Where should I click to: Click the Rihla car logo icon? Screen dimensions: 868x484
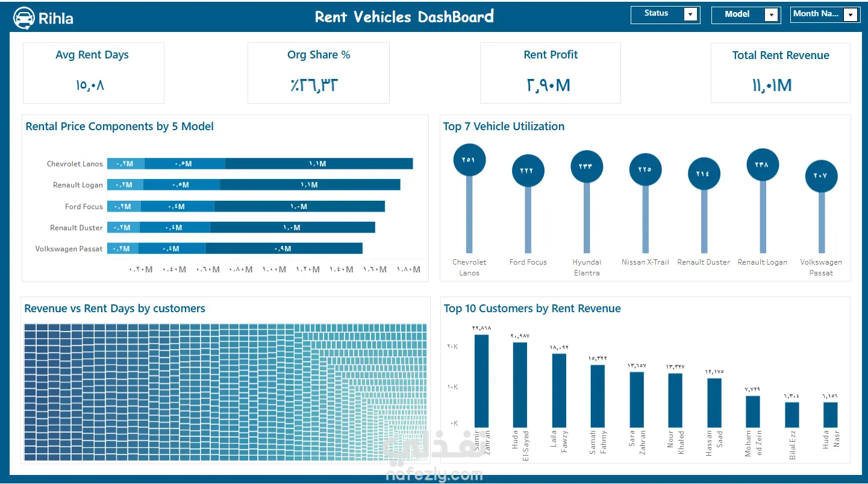pos(23,18)
